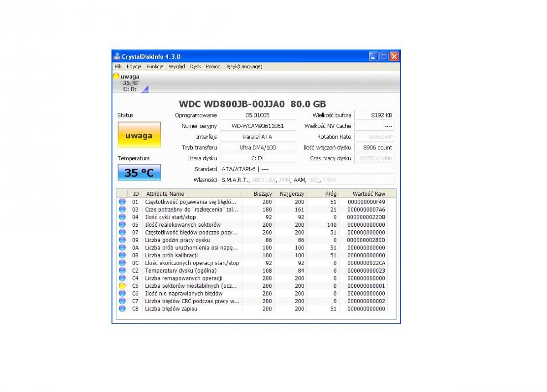
Task: Click the blue status dot for attribute 01
Action: [x=122, y=202]
